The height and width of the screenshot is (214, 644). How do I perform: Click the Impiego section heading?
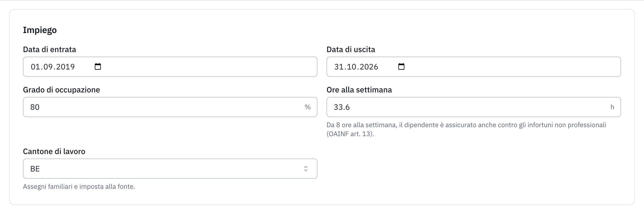[x=40, y=30]
